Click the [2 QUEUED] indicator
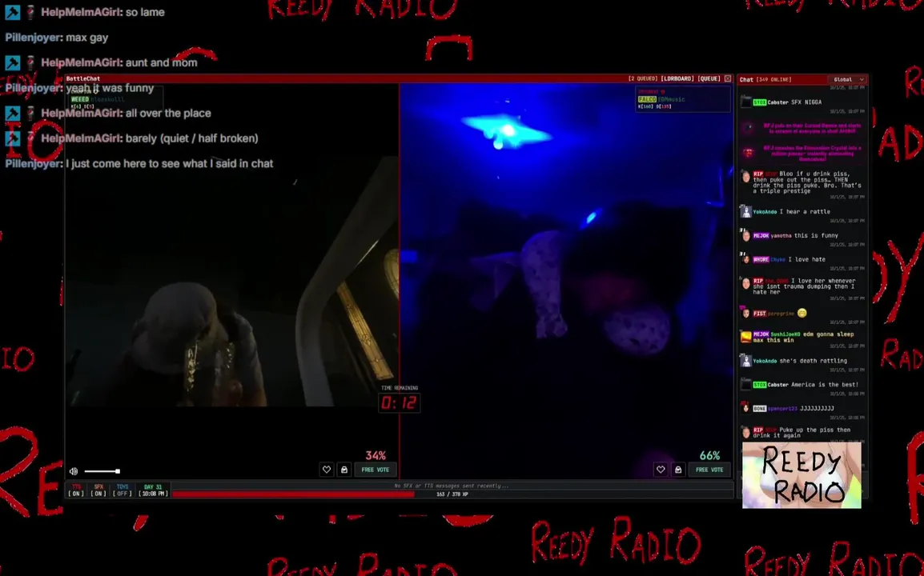Screen dimensions: 924x576 643,78
